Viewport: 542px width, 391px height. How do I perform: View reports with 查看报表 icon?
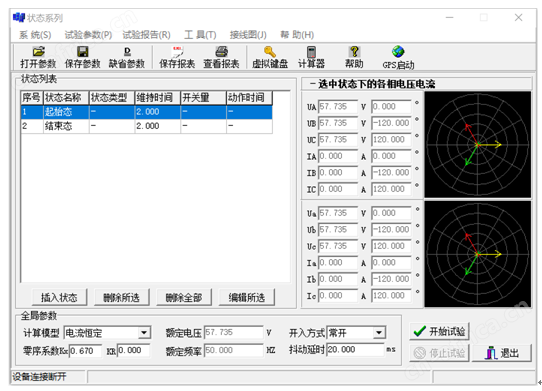click(x=221, y=58)
